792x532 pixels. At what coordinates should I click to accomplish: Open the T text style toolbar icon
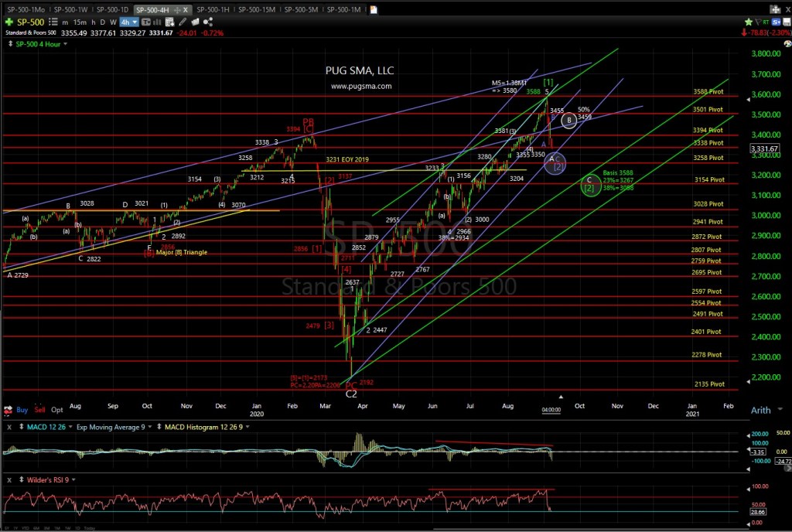click(146, 22)
